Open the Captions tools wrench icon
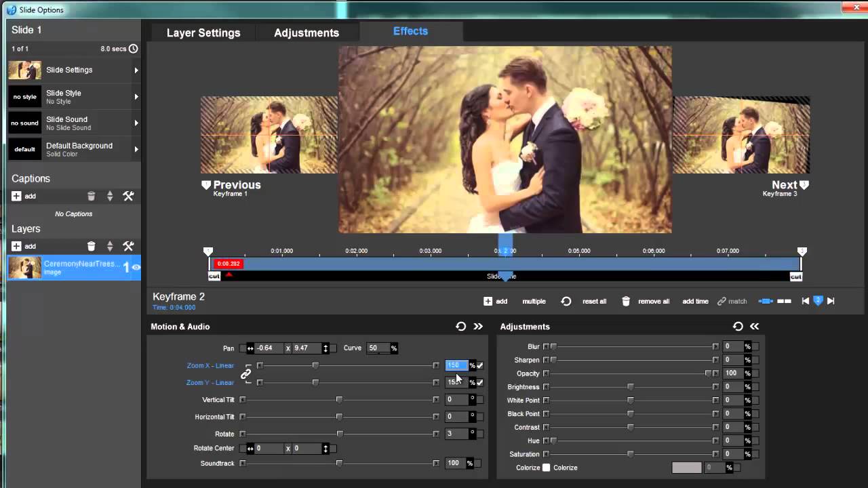The width and height of the screenshot is (868, 488). click(128, 196)
